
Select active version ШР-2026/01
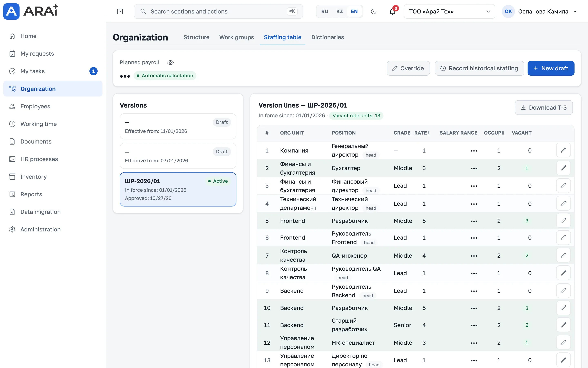[x=178, y=189]
